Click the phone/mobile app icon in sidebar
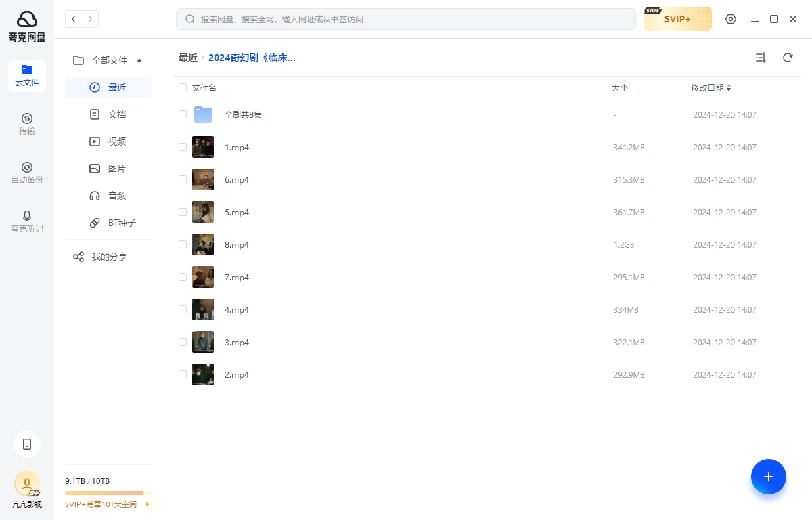812x520 pixels. pyautogui.click(x=27, y=444)
